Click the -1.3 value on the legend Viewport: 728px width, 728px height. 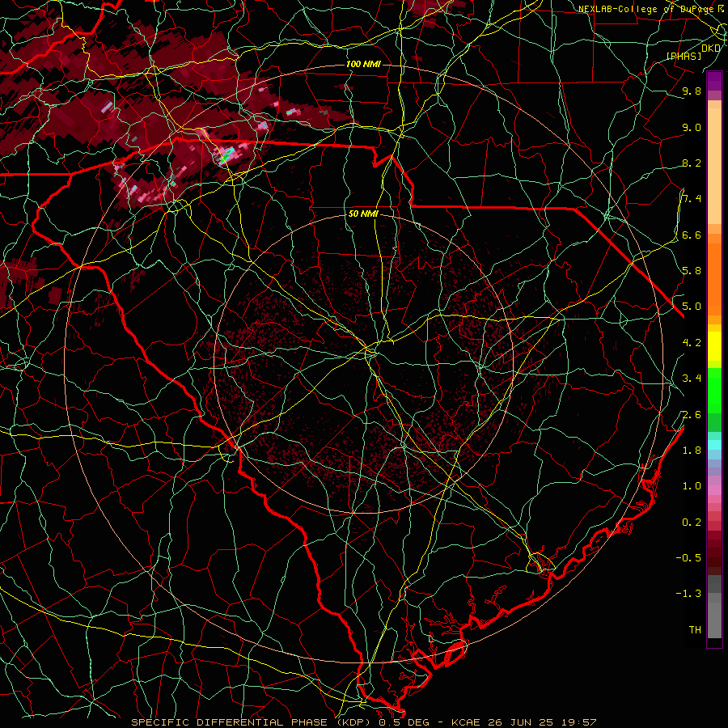pyautogui.click(x=688, y=594)
